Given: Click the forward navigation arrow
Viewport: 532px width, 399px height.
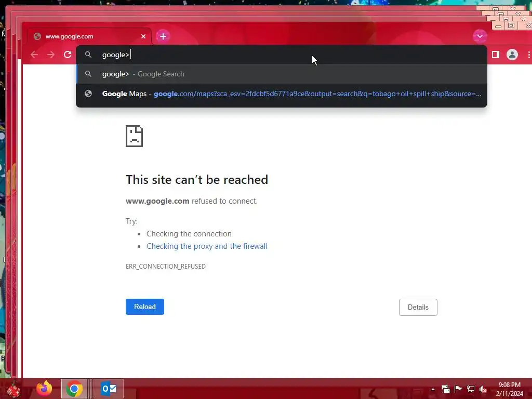Looking at the screenshot, I should [51, 55].
